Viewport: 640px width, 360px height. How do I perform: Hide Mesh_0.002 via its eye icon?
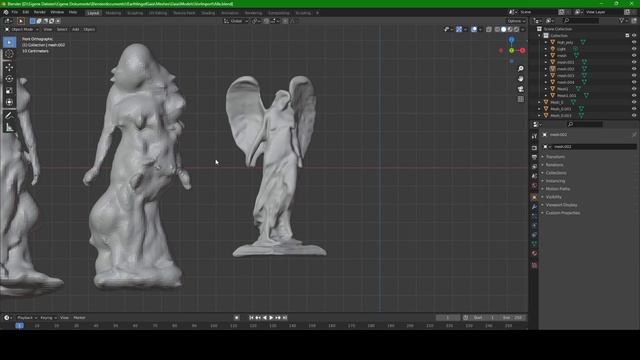634,116
